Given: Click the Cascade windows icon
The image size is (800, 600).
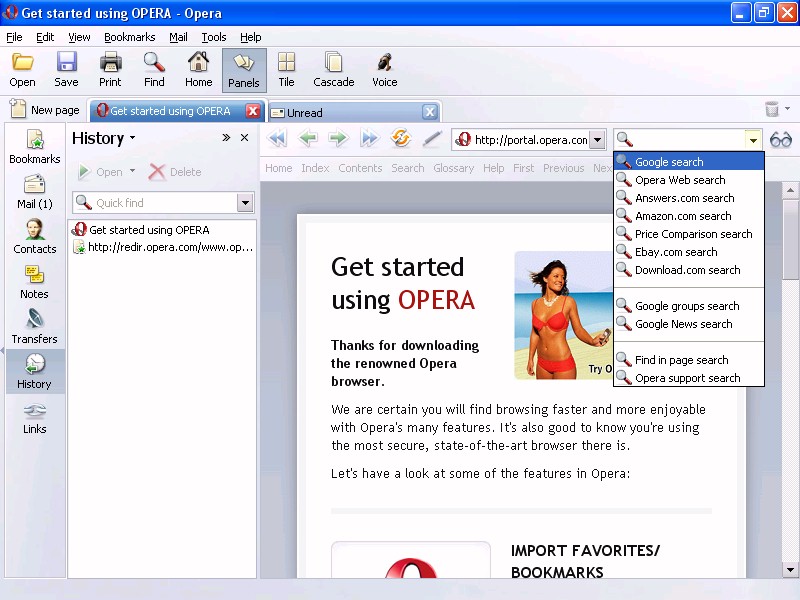Looking at the screenshot, I should click(333, 70).
